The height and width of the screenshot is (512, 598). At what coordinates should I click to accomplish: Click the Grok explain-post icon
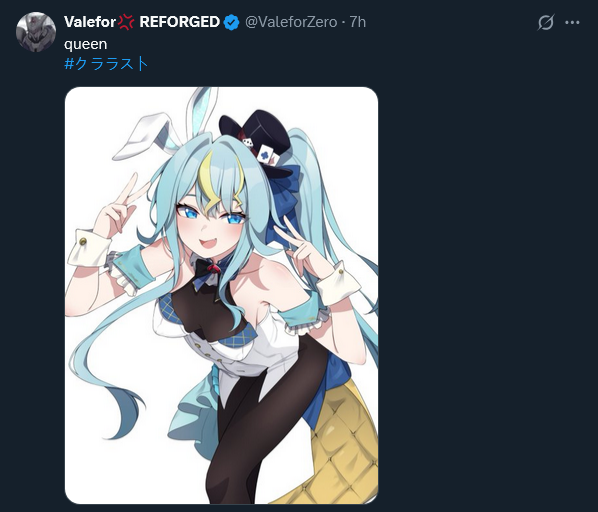[545, 22]
